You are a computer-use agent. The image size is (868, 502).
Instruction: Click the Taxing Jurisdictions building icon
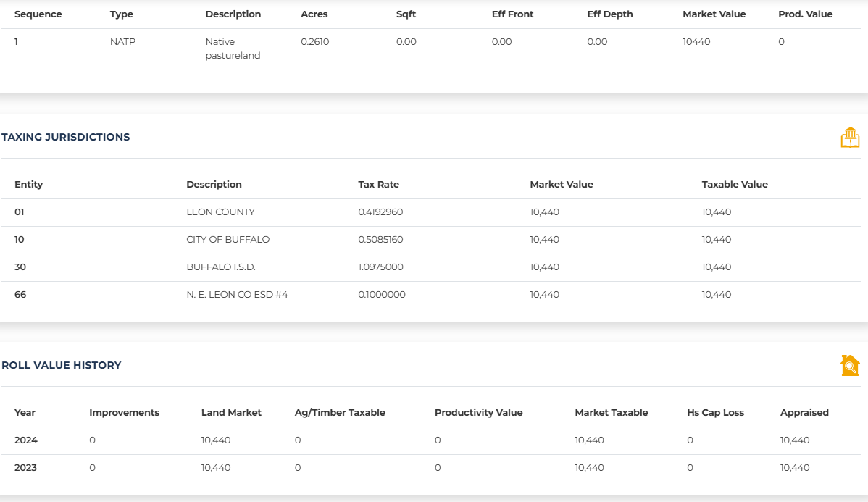(x=849, y=138)
